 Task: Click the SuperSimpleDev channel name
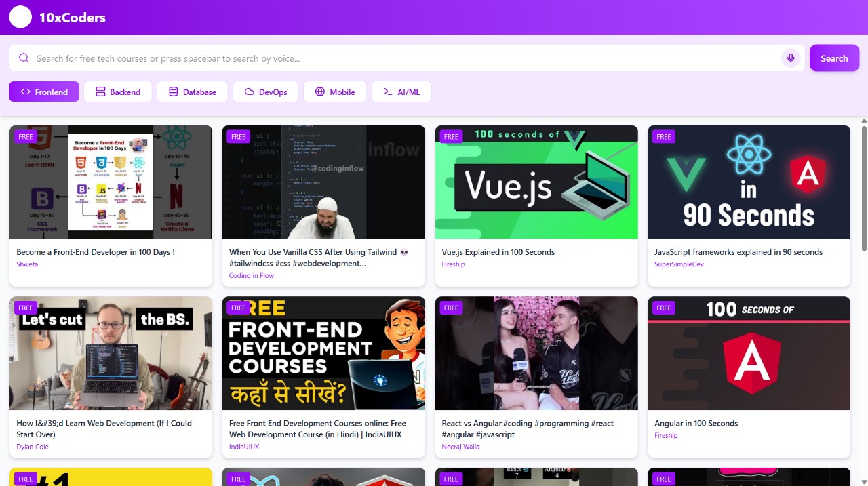click(x=679, y=264)
